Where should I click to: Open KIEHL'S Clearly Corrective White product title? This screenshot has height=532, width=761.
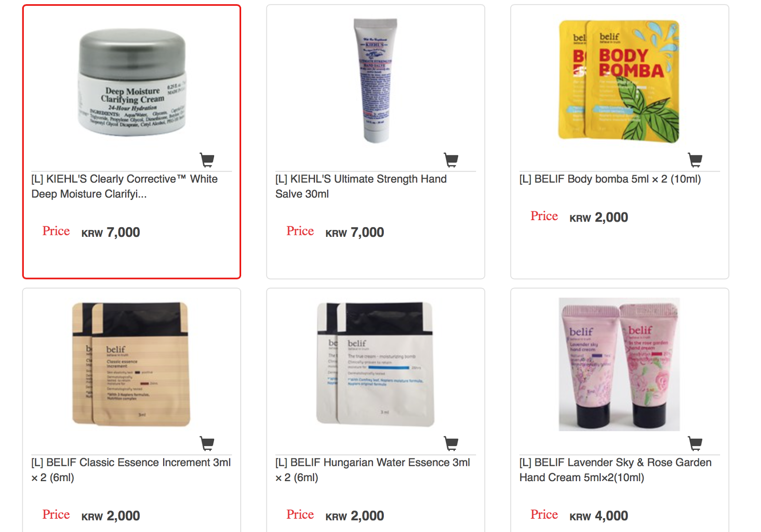click(x=125, y=186)
